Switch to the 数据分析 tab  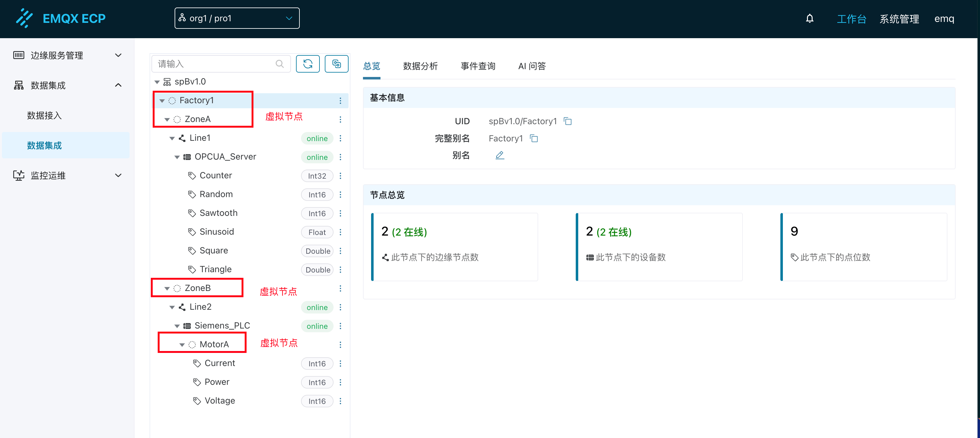tap(420, 66)
